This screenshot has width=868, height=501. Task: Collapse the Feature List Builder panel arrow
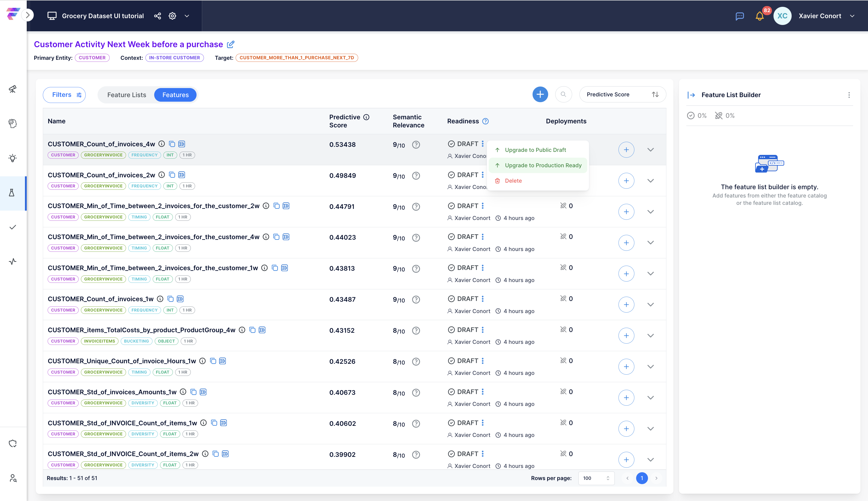(x=691, y=95)
